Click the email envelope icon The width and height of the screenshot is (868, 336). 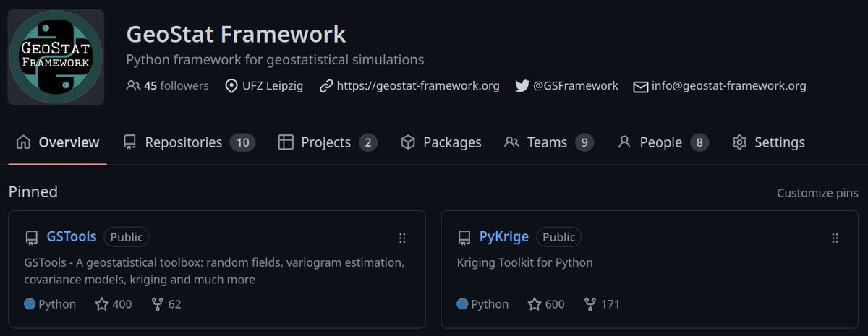coord(640,87)
